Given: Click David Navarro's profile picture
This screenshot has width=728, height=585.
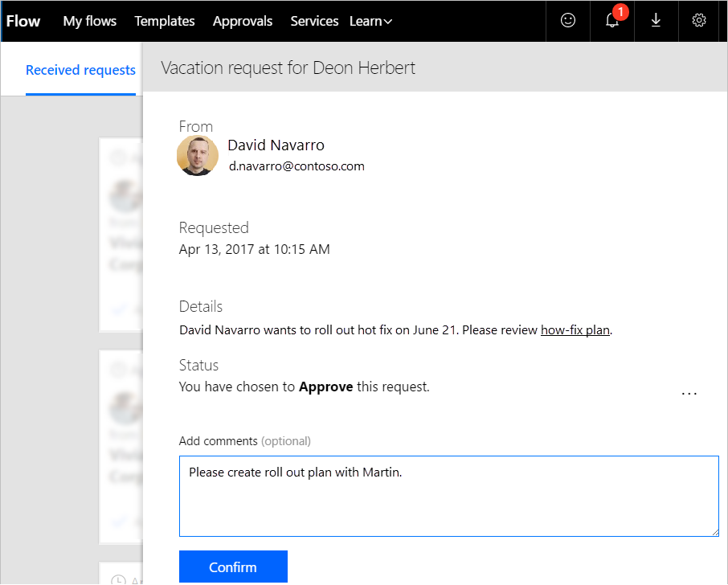Looking at the screenshot, I should (x=198, y=155).
